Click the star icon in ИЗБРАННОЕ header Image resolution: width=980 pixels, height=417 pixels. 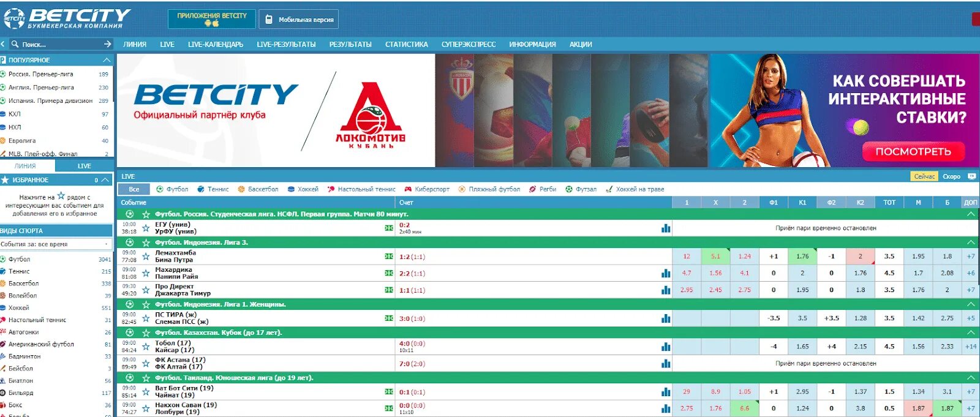[5, 180]
